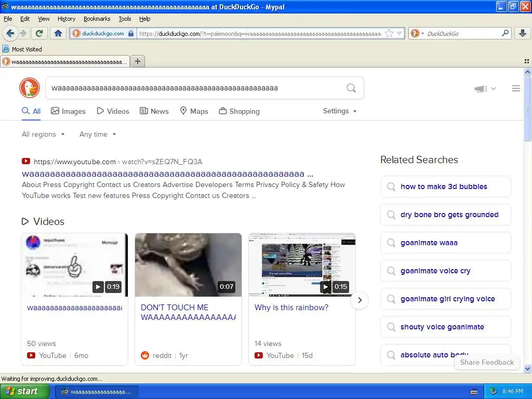Play the 0:15 rainbow video

click(325, 287)
